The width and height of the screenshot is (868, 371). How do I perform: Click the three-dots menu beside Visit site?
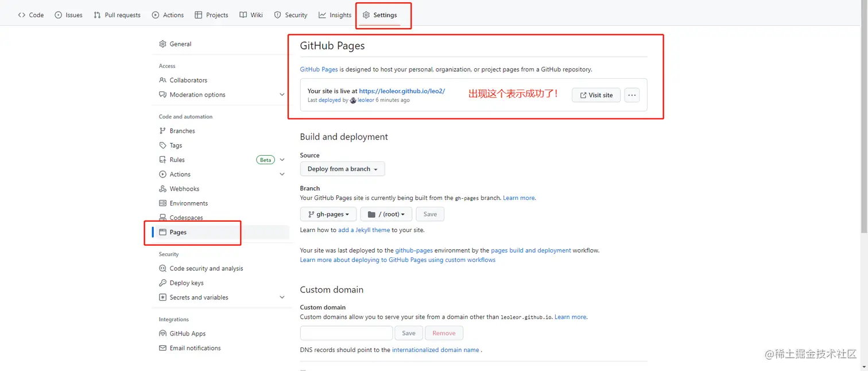pyautogui.click(x=631, y=95)
